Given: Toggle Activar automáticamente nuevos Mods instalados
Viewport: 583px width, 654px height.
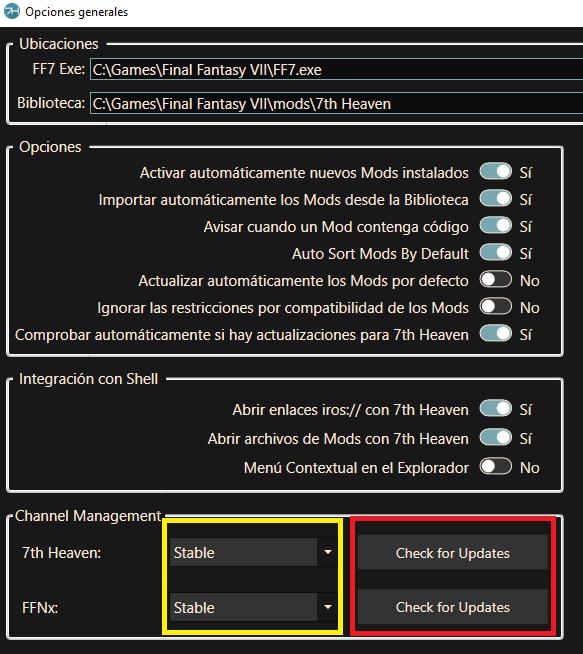Looking at the screenshot, I should [x=495, y=172].
